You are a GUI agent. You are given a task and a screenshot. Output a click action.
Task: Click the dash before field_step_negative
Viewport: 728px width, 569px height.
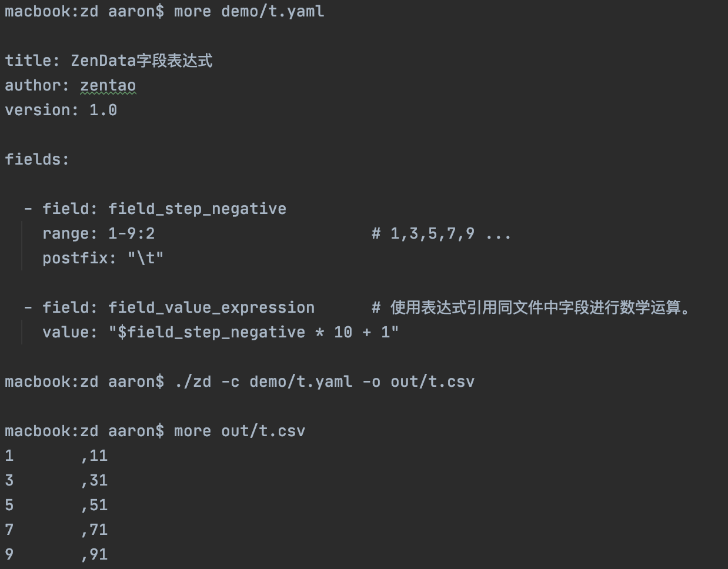pyautogui.click(x=28, y=209)
